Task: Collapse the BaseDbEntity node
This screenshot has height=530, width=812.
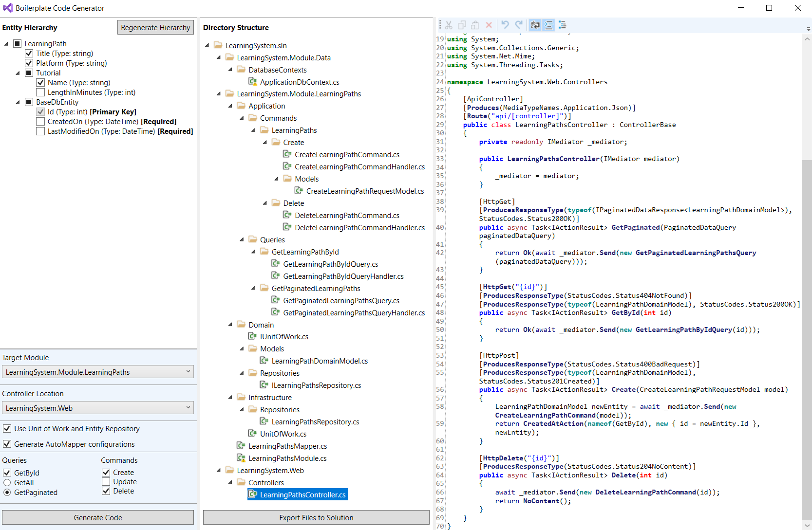Action: (x=18, y=102)
